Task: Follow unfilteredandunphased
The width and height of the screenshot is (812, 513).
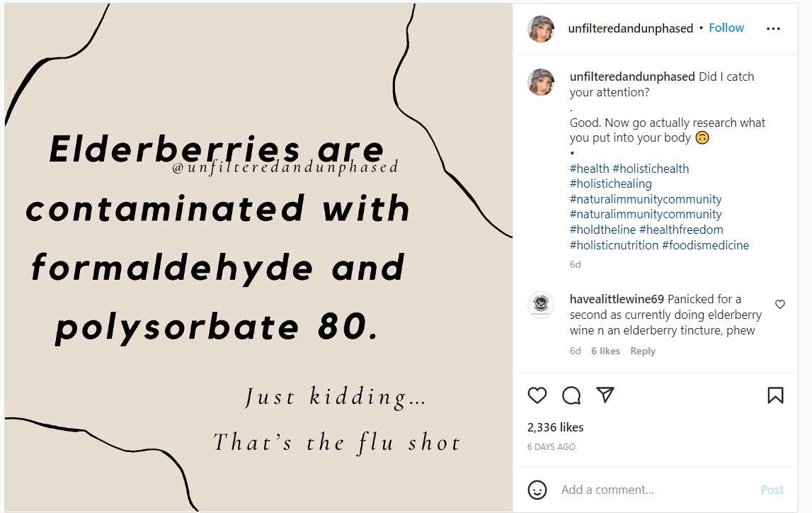Action: pos(726,28)
